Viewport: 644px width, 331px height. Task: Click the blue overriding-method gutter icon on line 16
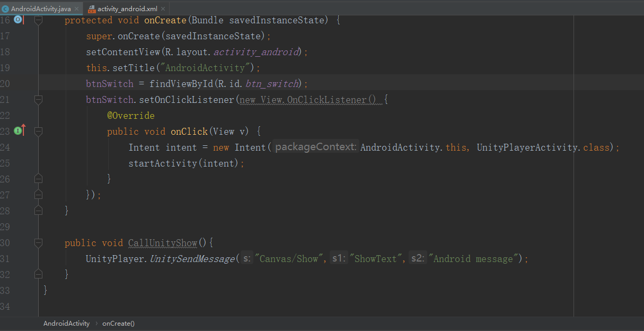pos(17,20)
